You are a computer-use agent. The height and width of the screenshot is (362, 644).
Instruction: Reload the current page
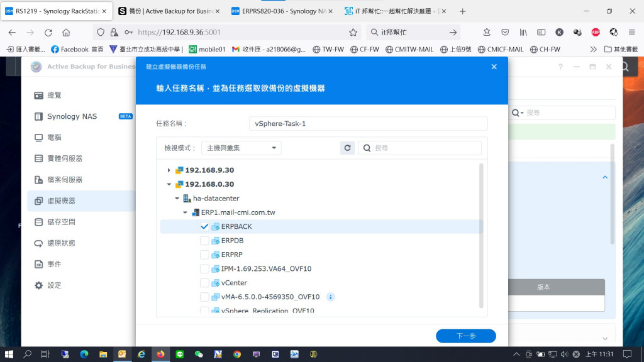[x=48, y=33]
